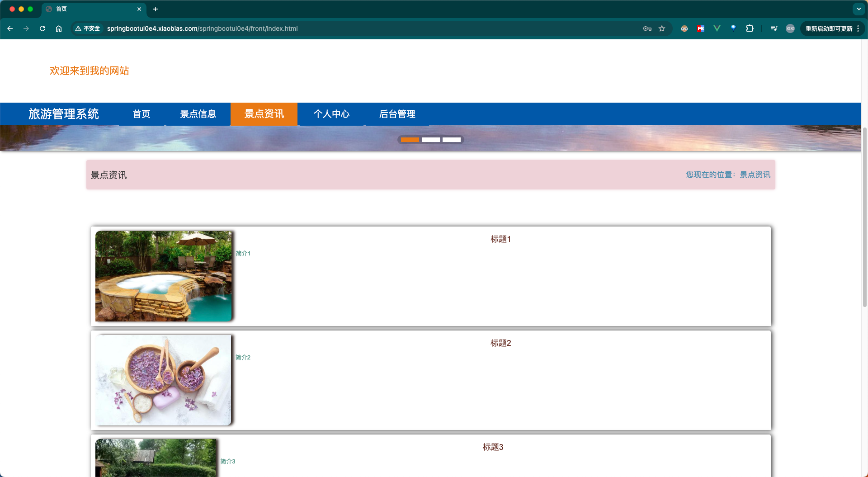Viewport: 868px width, 477px height.
Task: Click the page vertical scrollbar
Action: coord(864,217)
